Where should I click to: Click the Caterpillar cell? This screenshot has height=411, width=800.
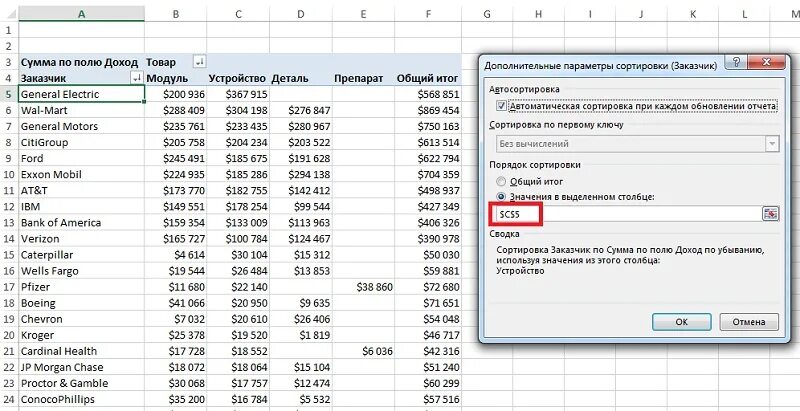[x=82, y=254]
